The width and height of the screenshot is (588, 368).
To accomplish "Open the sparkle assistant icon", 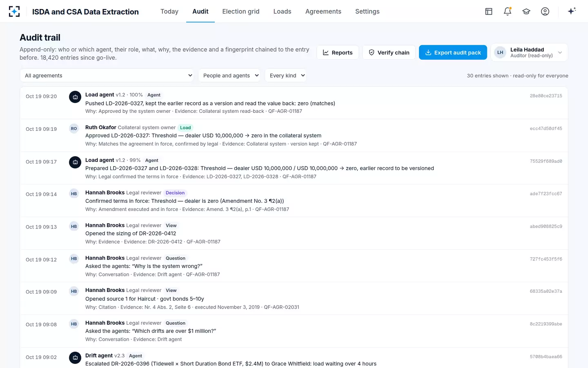I will tap(572, 11).
